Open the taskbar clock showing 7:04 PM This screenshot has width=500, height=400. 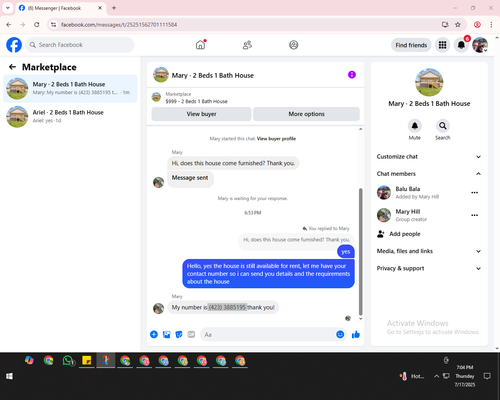click(x=465, y=376)
